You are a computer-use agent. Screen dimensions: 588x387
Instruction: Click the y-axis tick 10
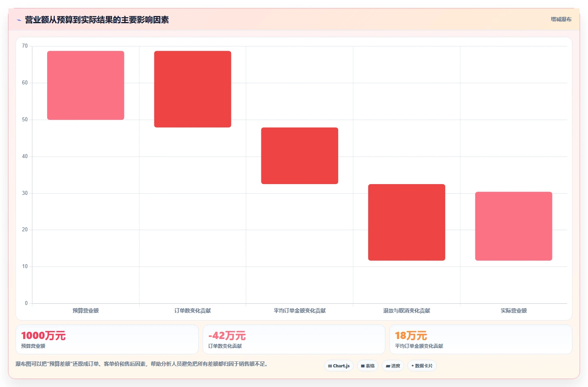point(25,267)
